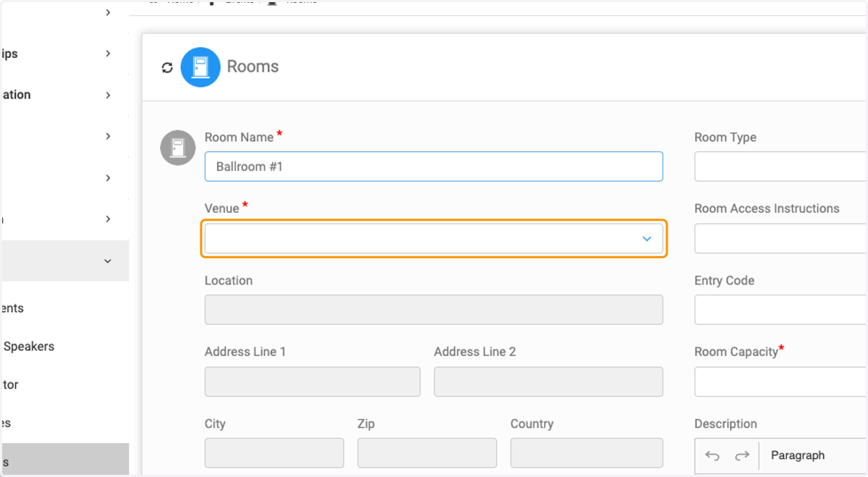Click the Description label
Image resolution: width=868 pixels, height=477 pixels.
pos(726,424)
